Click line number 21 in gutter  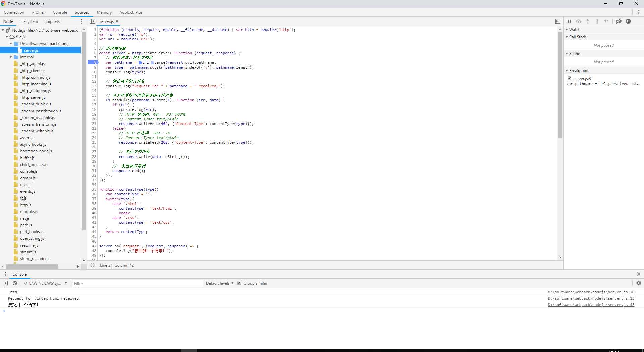[x=94, y=124]
